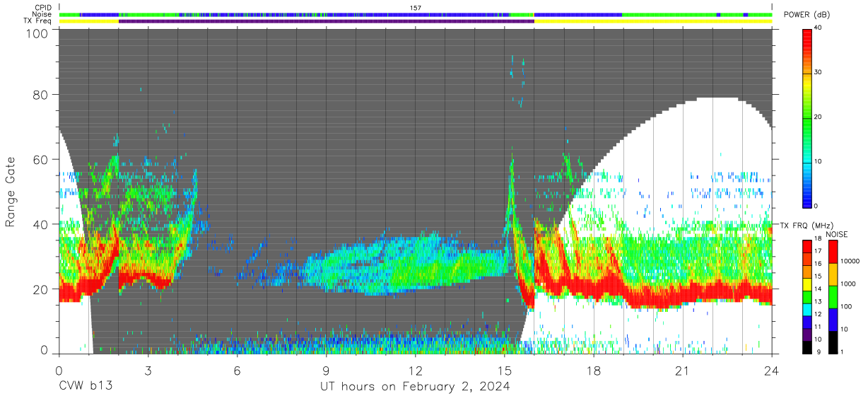The image size is (868, 401).
Task: Click x-axis tick label 21
Action: 683,370
